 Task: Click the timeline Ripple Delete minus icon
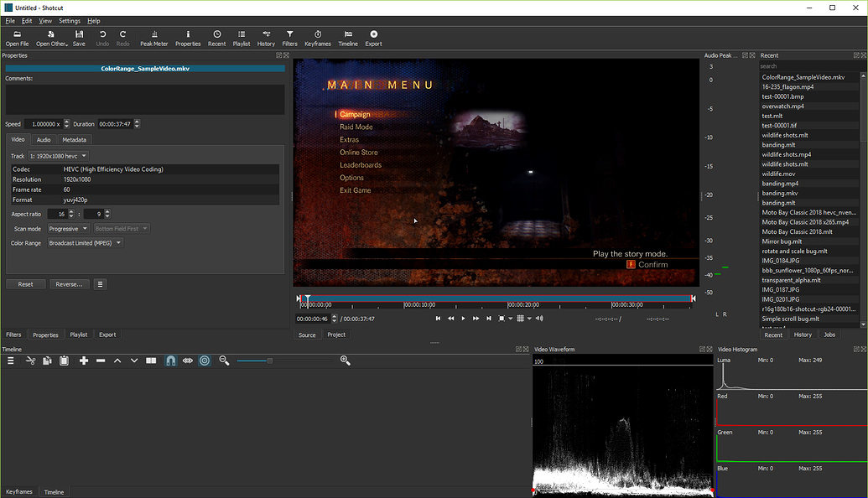[x=101, y=361]
